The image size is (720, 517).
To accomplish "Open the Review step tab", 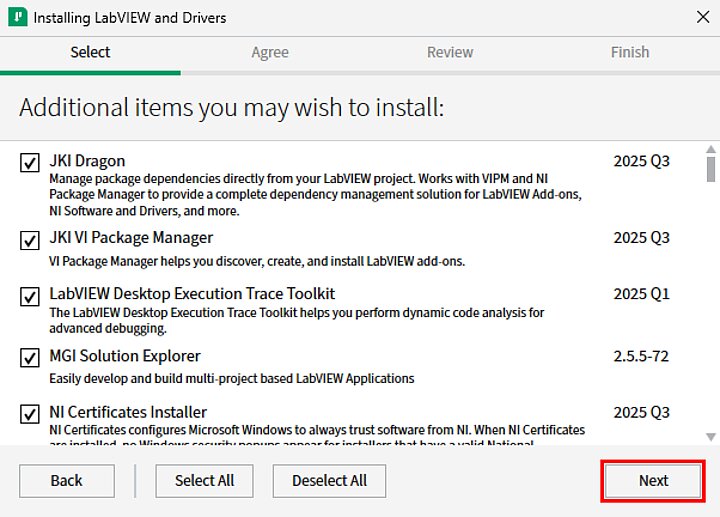I will (x=450, y=52).
